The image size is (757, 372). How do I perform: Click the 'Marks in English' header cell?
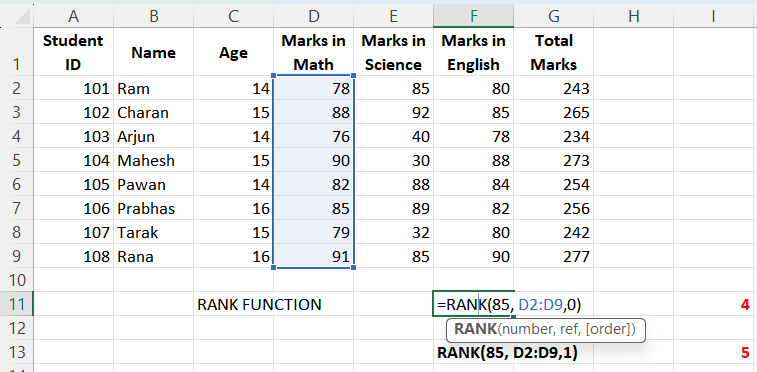(x=474, y=52)
